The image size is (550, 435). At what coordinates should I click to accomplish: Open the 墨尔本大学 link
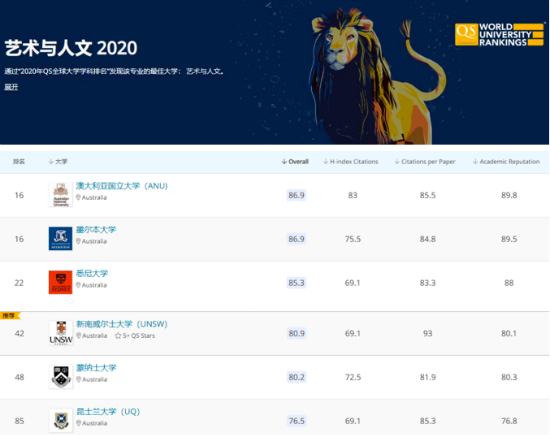point(96,230)
